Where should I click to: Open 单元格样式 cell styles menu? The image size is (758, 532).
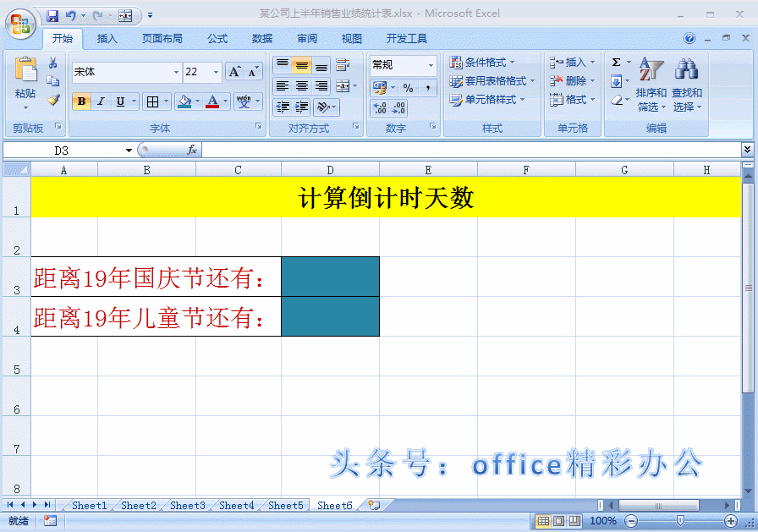486,100
